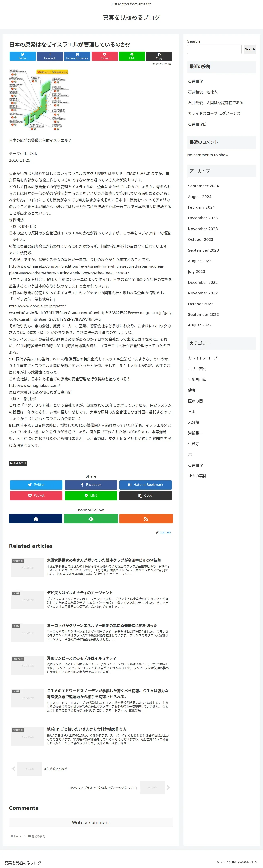Open recent post 石井数俊…人間は意識存在である
Screen dimensions: 263x868
[215, 103]
